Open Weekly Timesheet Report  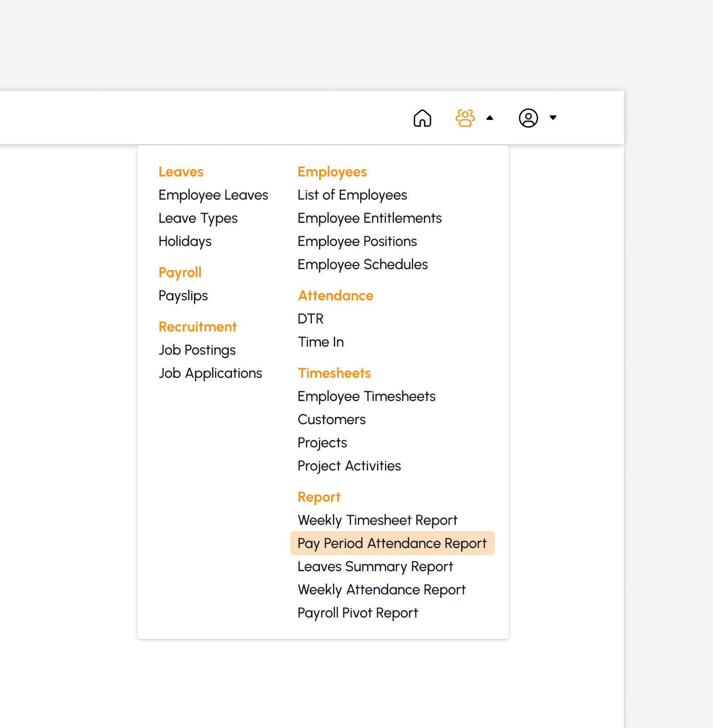click(x=377, y=520)
